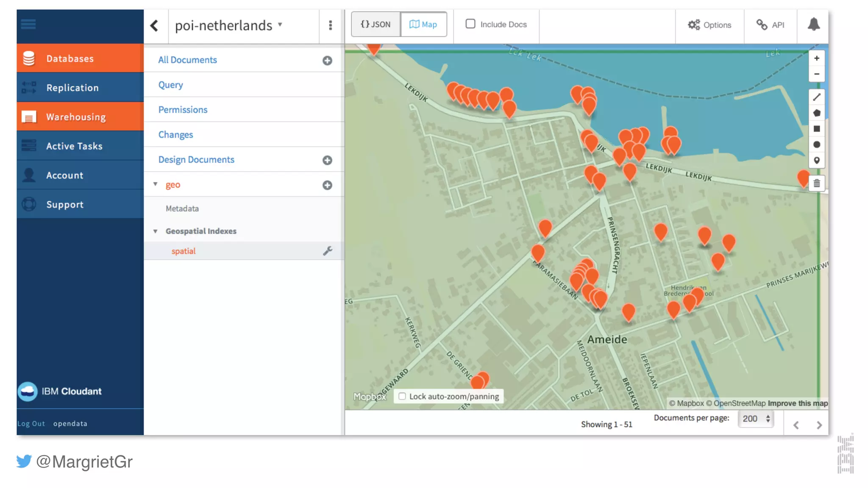The width and height of the screenshot is (868, 488).
Task: Open Warehousing in the sidebar
Action: (80, 117)
